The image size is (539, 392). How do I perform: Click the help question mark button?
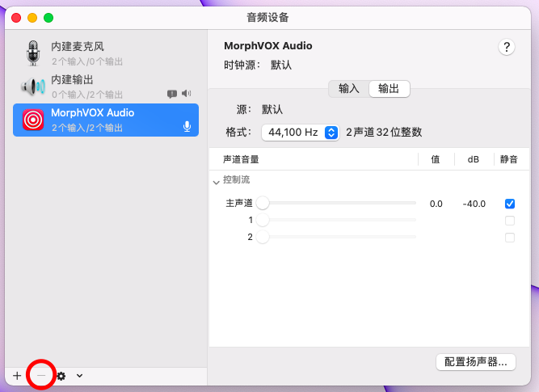[x=507, y=47]
